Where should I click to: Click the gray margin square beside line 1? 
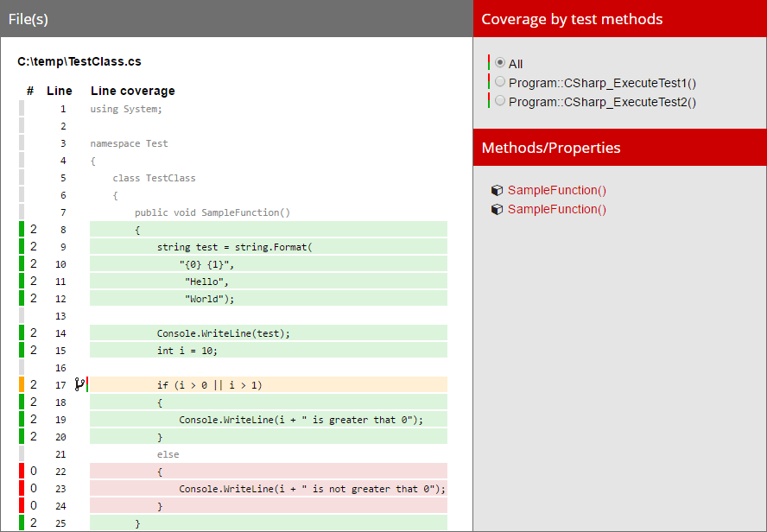(x=21, y=108)
